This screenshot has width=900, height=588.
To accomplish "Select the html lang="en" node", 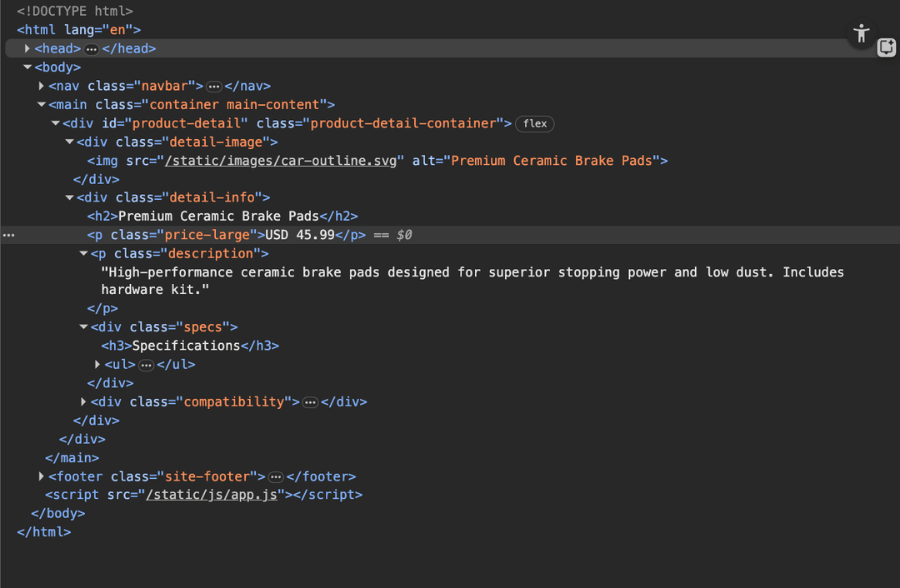I will (78, 30).
